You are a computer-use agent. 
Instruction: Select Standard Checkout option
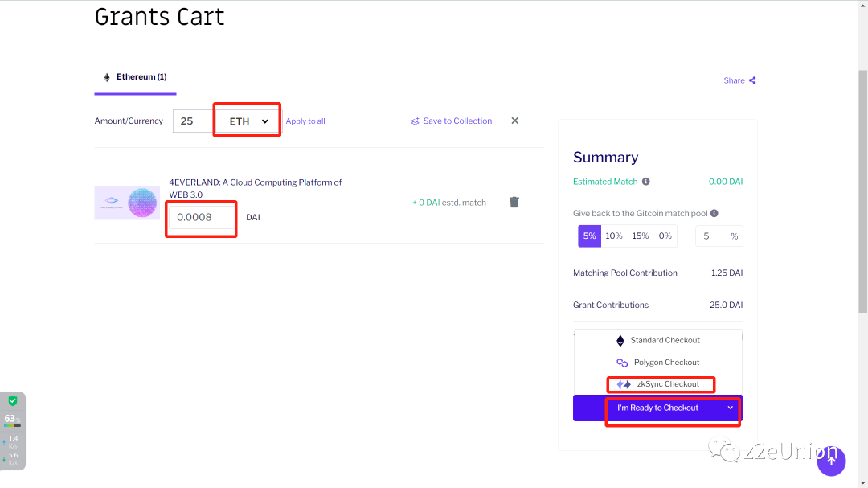(659, 340)
